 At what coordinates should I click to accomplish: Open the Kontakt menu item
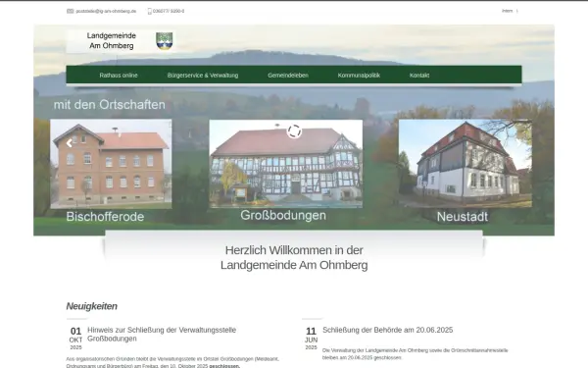pos(419,76)
